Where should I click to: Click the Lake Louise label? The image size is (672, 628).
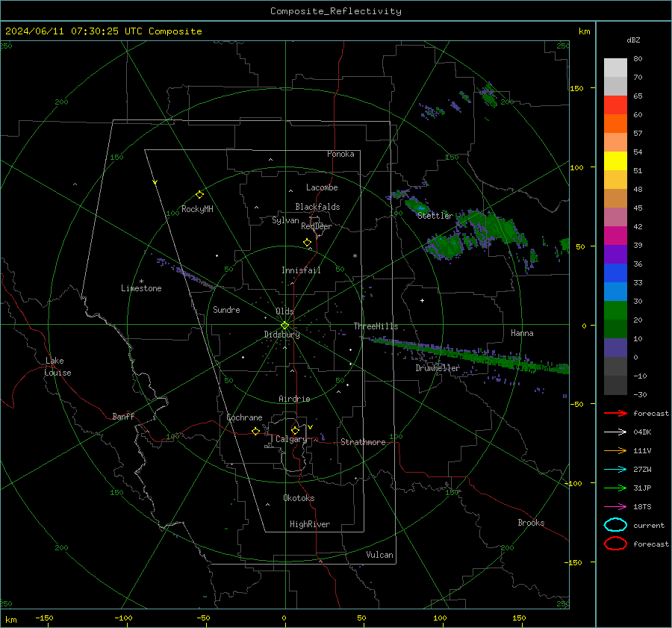[x=57, y=367]
